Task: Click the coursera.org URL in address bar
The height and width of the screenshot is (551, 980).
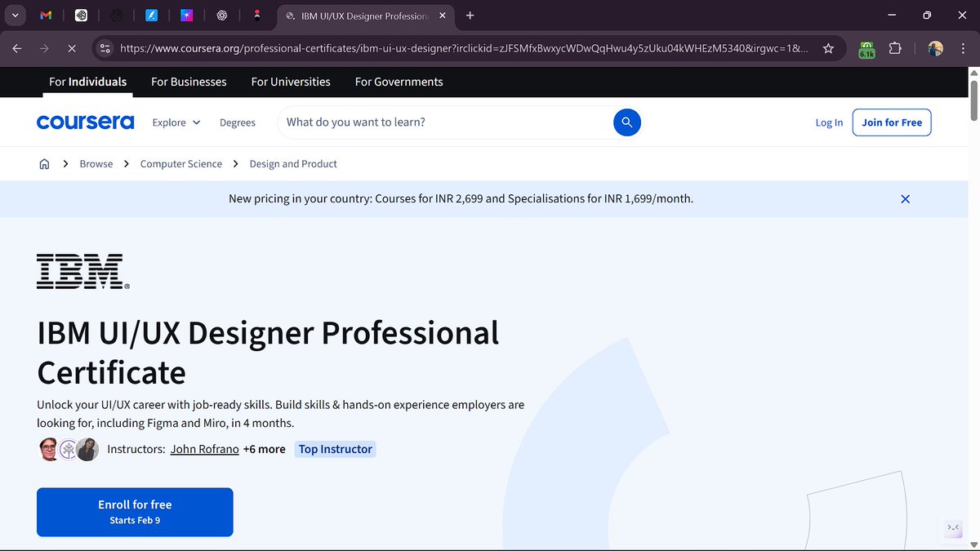Action: tap(464, 49)
